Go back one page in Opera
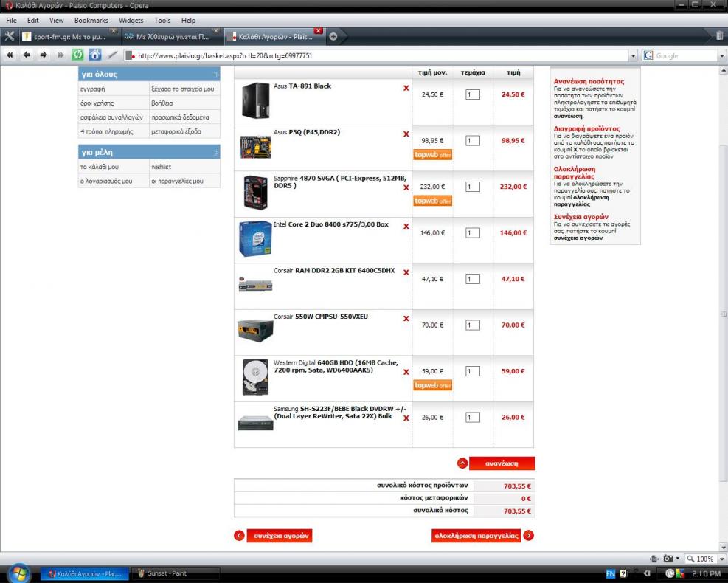Viewport: 728px width, 583px height. click(x=27, y=55)
